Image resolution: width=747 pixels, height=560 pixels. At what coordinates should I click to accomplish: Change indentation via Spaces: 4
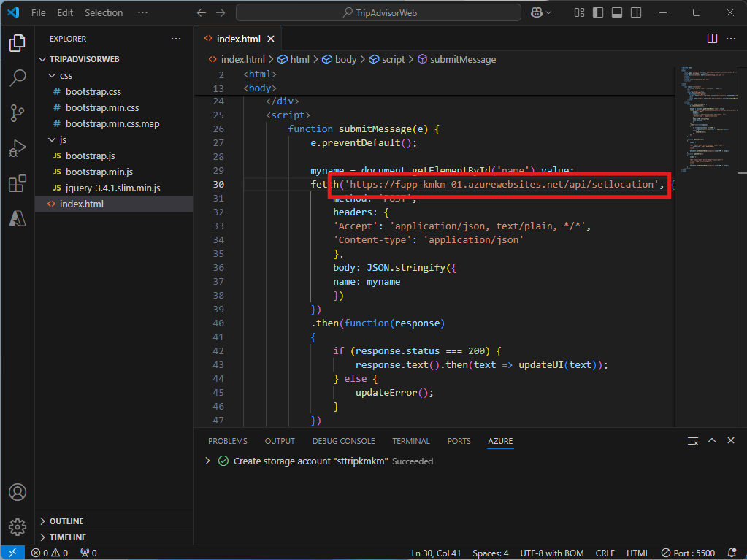(x=490, y=553)
